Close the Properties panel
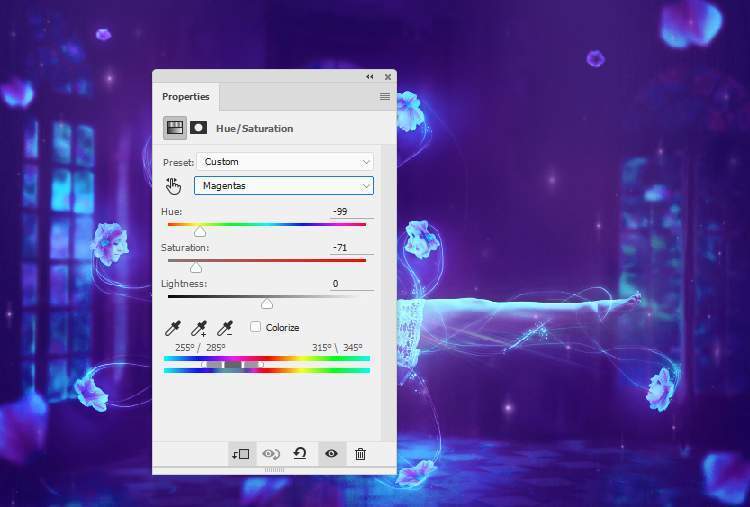The height and width of the screenshot is (507, 750). [x=387, y=77]
